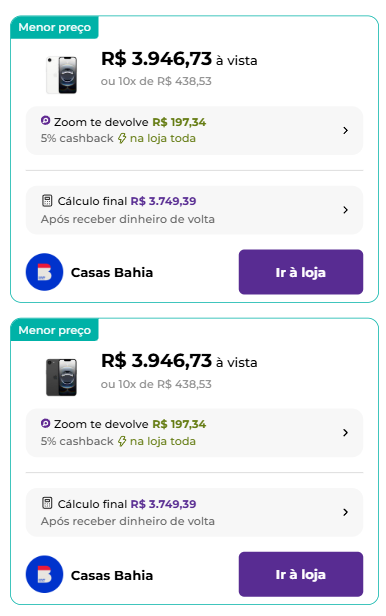Expand Cálculo final chevron in second offer
This screenshot has width=386, height=616.
coord(346,512)
